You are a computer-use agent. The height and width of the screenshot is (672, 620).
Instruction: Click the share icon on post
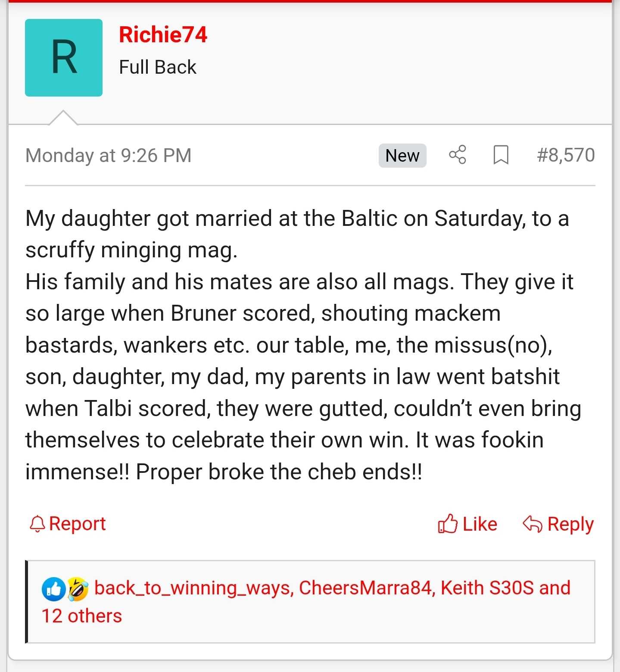[457, 155]
